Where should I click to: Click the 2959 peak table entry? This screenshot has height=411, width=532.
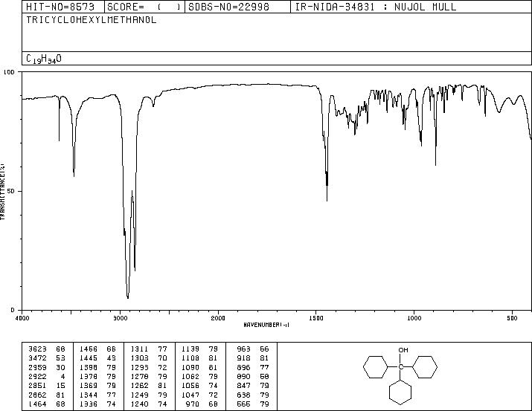46,367
